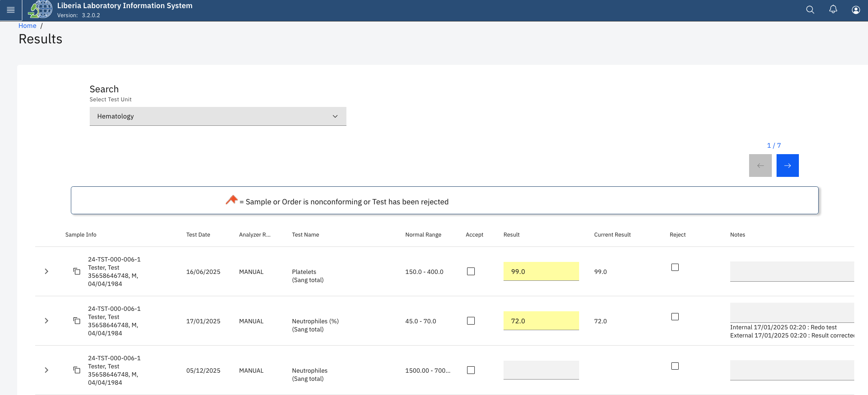Check Reject for the Platelets test
This screenshot has height=395, width=868.
(675, 267)
